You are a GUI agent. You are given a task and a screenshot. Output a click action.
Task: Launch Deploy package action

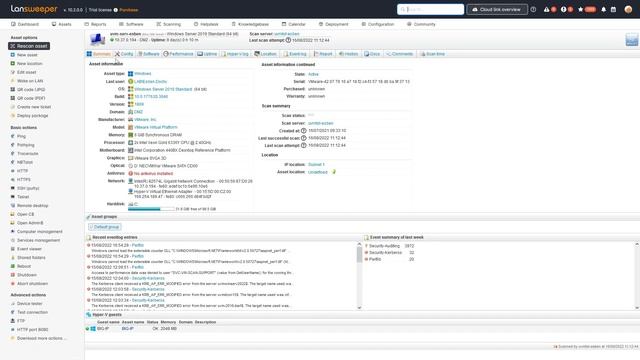[x=32, y=116]
